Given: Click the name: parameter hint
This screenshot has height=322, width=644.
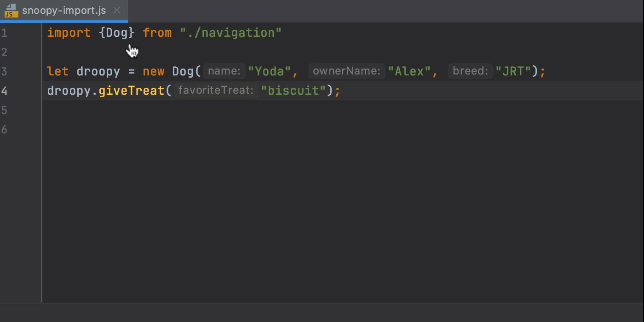Looking at the screenshot, I should pos(224,71).
